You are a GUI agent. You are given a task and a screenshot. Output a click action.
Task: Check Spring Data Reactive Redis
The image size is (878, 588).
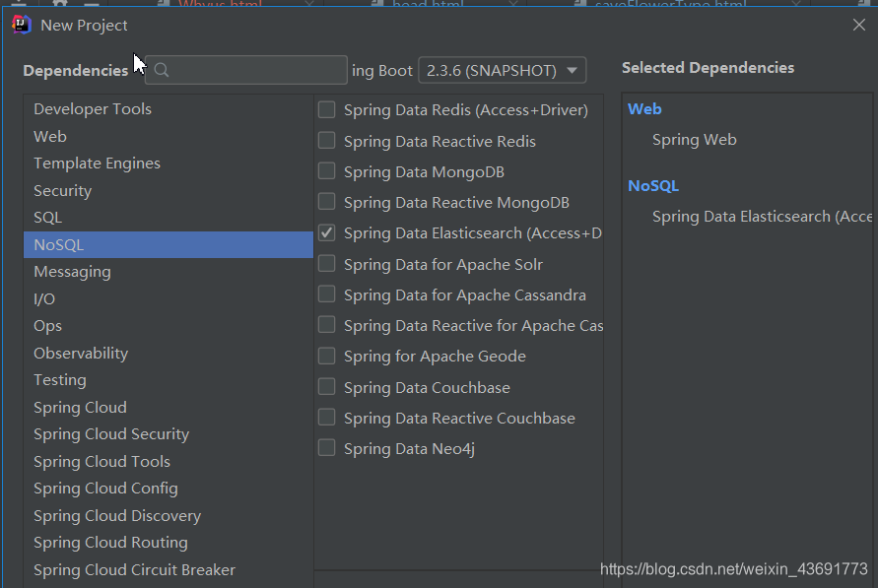point(327,141)
